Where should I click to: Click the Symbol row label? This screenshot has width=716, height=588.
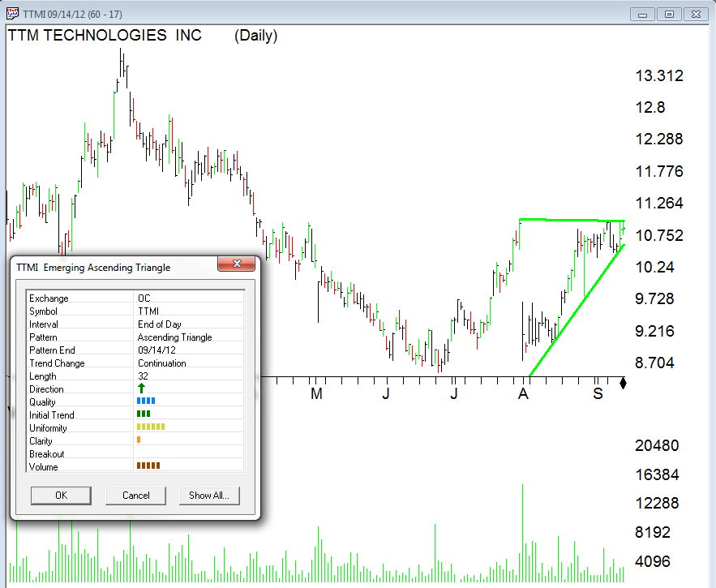point(43,311)
